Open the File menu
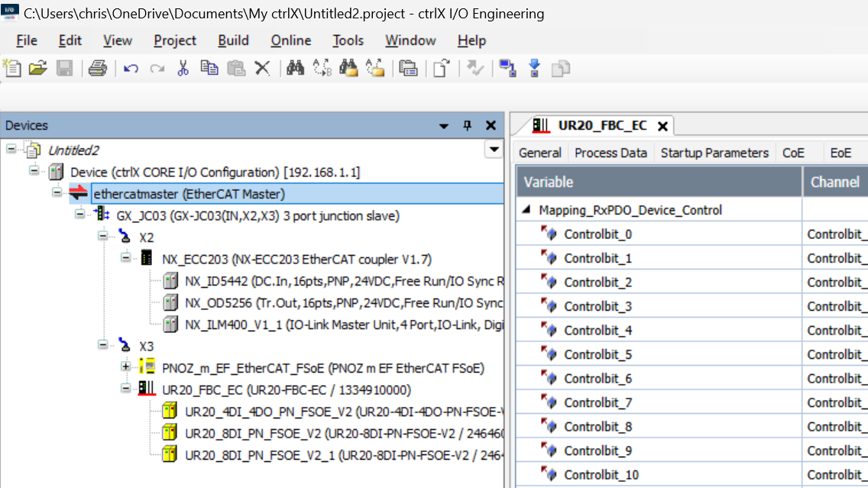868x488 pixels. [27, 40]
